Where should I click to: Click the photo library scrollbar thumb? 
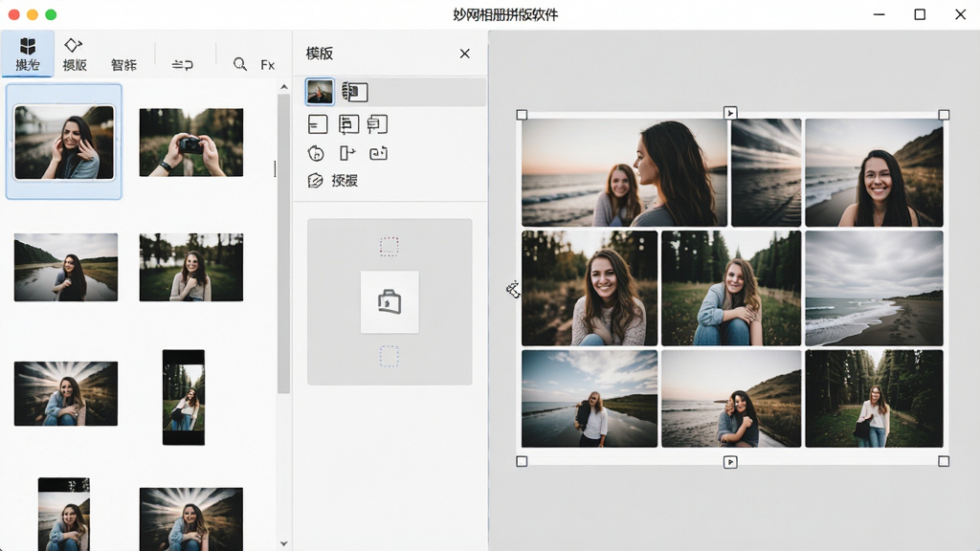click(x=283, y=244)
